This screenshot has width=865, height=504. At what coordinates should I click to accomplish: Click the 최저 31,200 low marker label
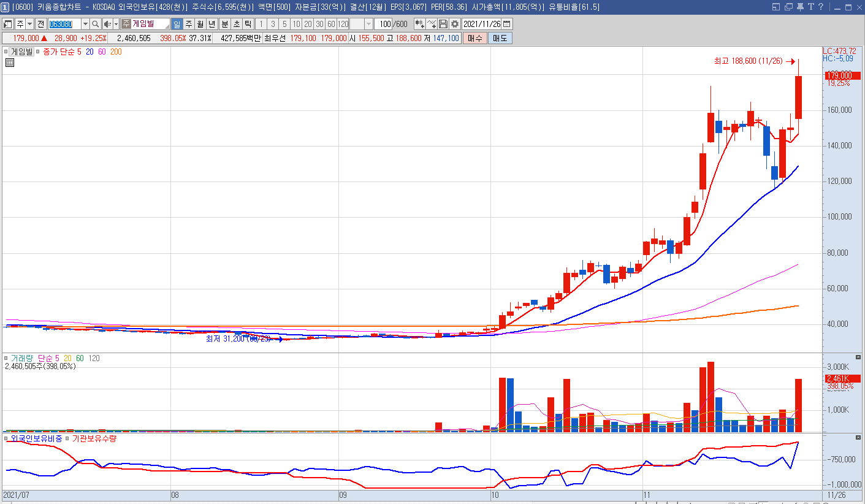(x=238, y=338)
